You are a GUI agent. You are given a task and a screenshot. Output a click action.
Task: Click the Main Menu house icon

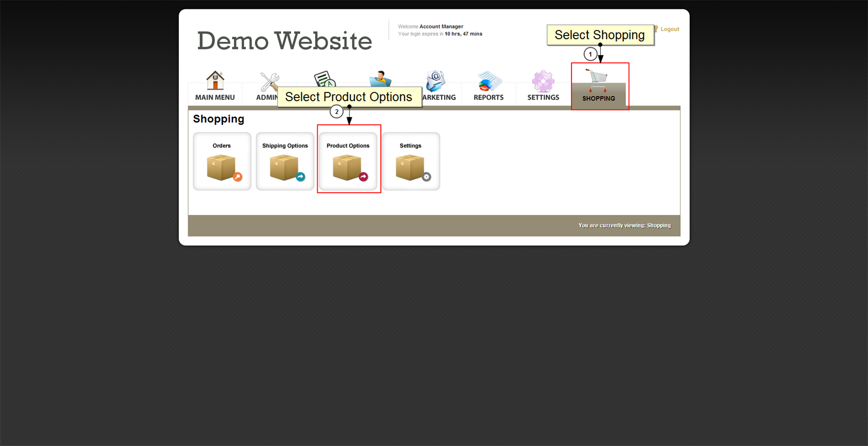click(215, 81)
